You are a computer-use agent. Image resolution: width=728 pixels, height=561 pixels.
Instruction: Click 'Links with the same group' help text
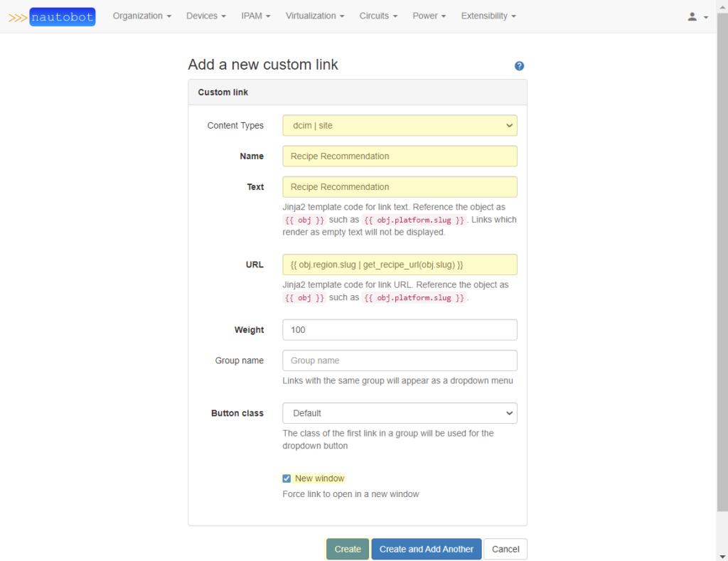tap(397, 381)
